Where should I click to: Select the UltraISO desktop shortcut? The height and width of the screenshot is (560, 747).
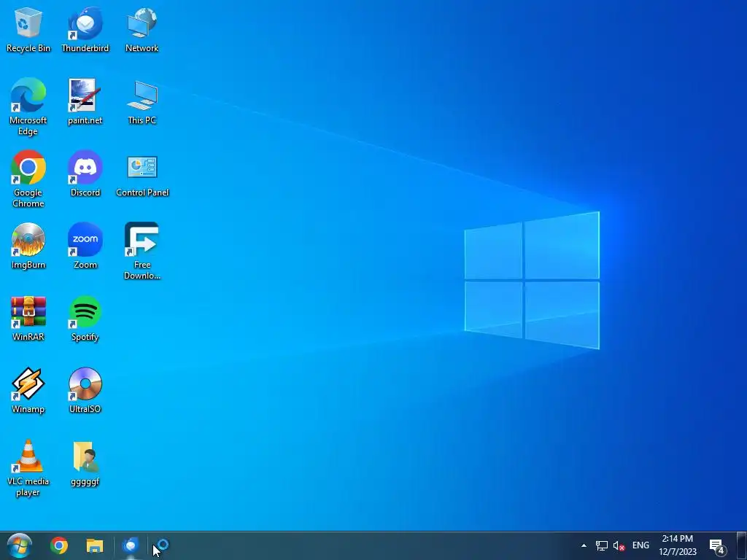click(85, 391)
